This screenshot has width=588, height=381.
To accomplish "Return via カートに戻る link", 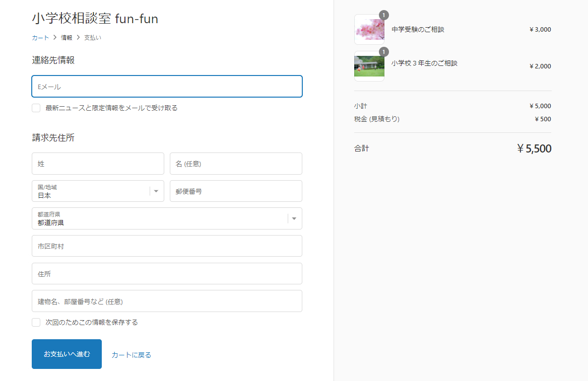I will pyautogui.click(x=131, y=355).
